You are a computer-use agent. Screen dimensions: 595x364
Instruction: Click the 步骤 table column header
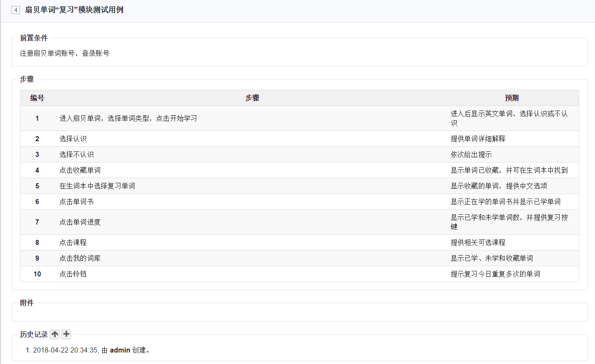pyautogui.click(x=252, y=98)
